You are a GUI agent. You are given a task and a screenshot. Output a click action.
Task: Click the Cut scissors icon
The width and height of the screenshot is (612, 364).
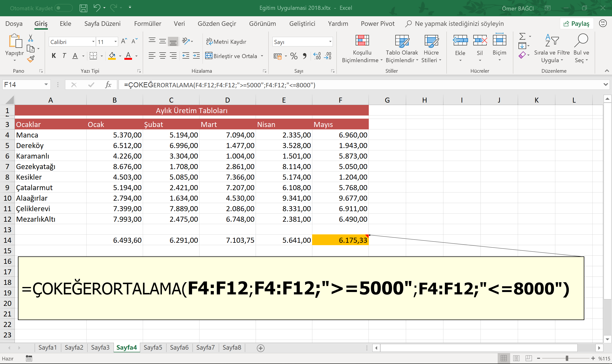pyautogui.click(x=30, y=38)
